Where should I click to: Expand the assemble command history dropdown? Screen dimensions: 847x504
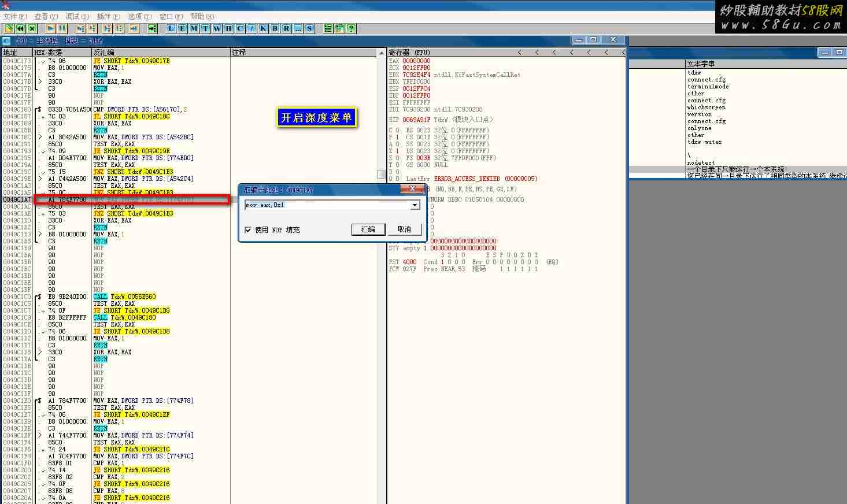(x=415, y=205)
